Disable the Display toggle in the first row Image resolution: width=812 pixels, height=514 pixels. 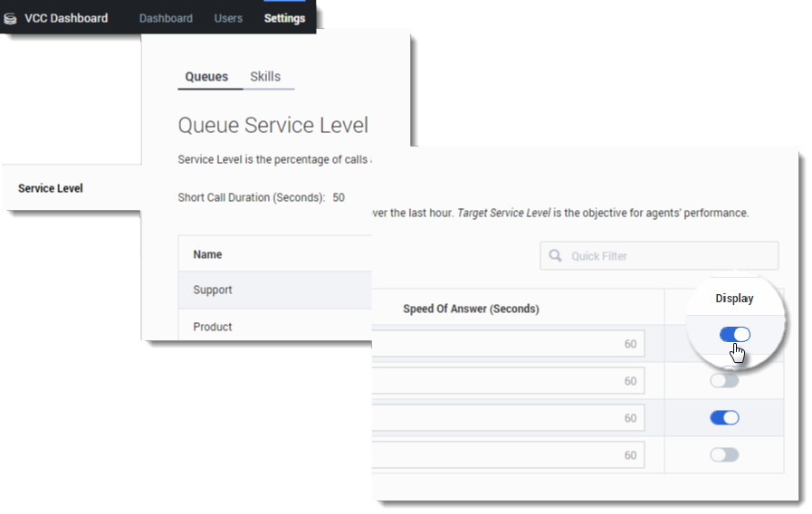[x=734, y=335]
